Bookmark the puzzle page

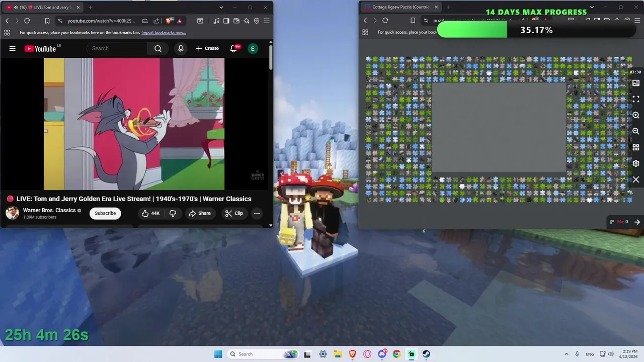(413, 21)
